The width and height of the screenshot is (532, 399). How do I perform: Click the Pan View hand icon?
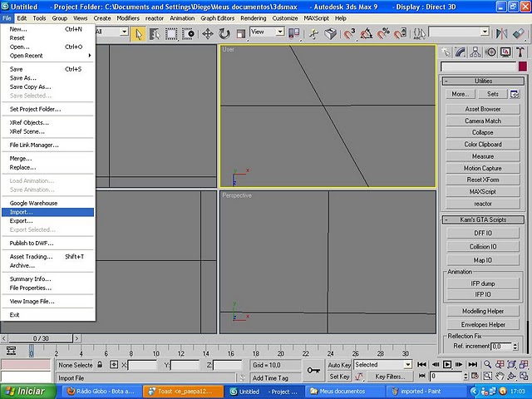point(500,376)
